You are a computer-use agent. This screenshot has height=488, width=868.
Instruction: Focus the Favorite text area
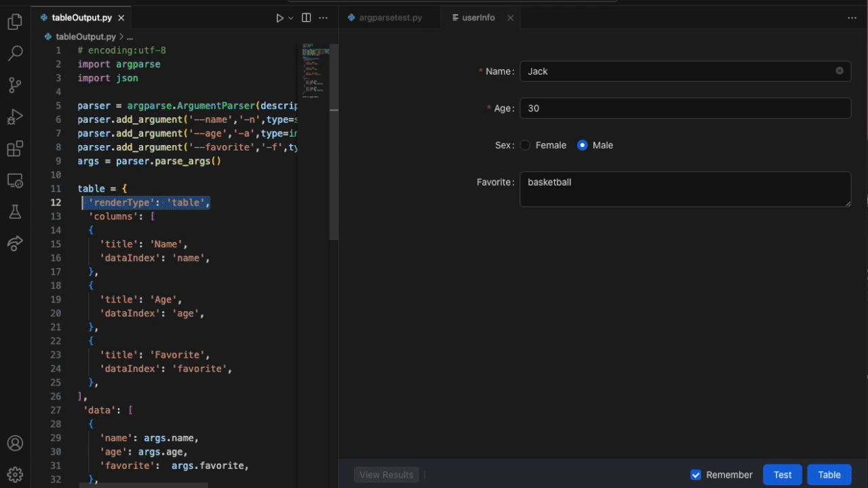click(x=685, y=189)
